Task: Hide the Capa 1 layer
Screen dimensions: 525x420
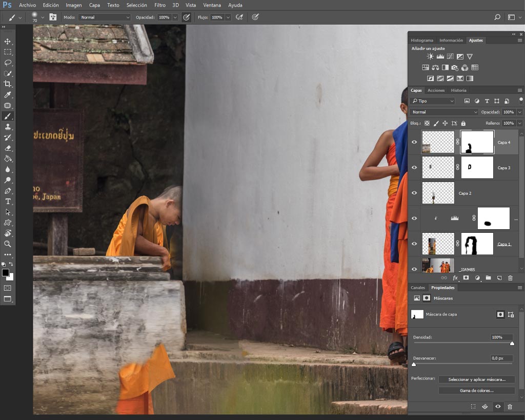Action: [x=414, y=244]
